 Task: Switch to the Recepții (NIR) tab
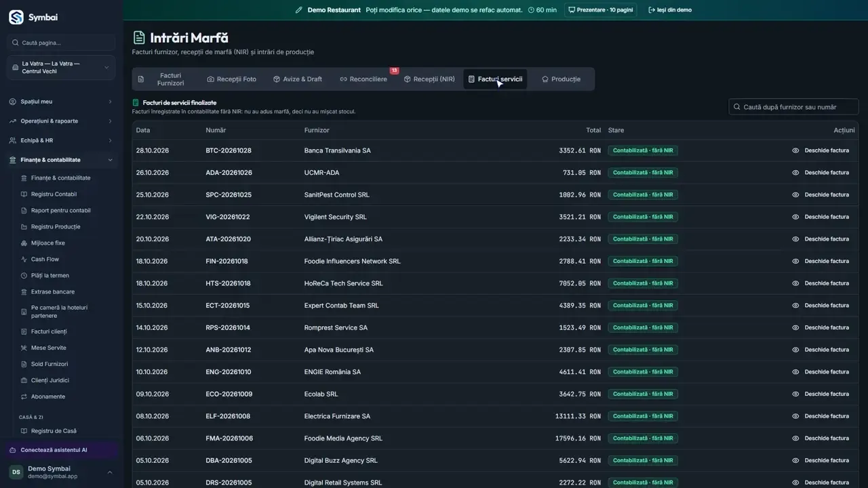[429, 79]
